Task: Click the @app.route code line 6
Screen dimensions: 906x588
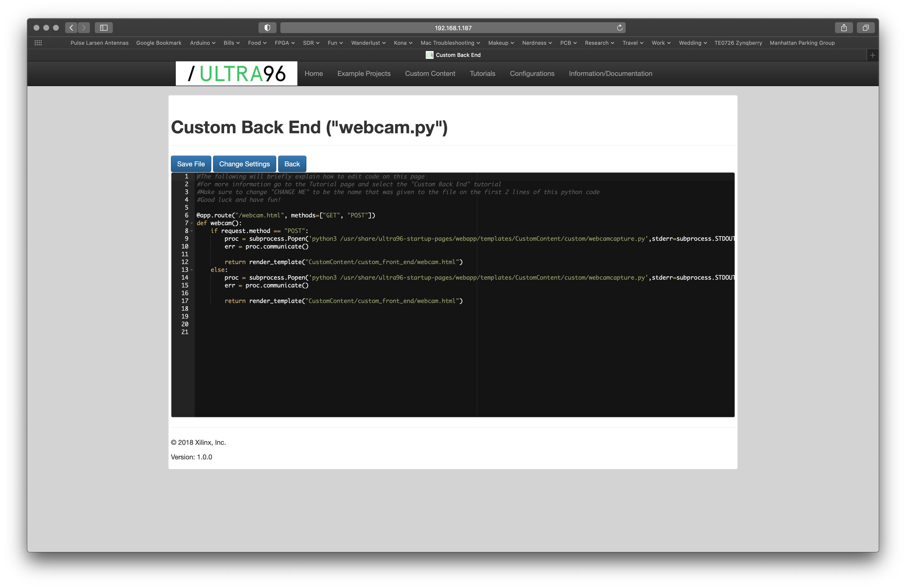Action: (285, 215)
